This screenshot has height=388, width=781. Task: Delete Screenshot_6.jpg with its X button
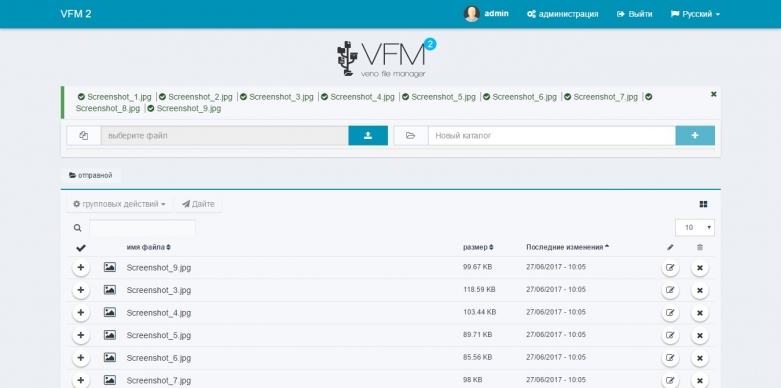pos(700,358)
